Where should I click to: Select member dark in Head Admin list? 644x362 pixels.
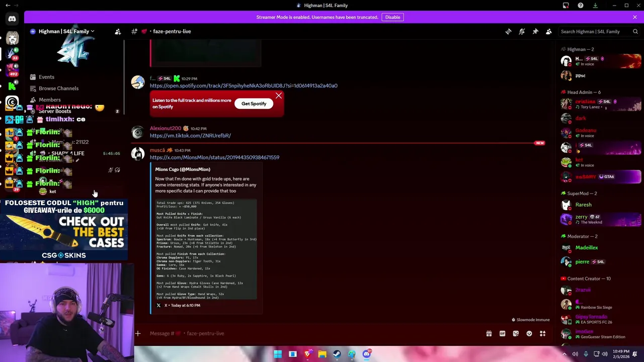coord(601,119)
